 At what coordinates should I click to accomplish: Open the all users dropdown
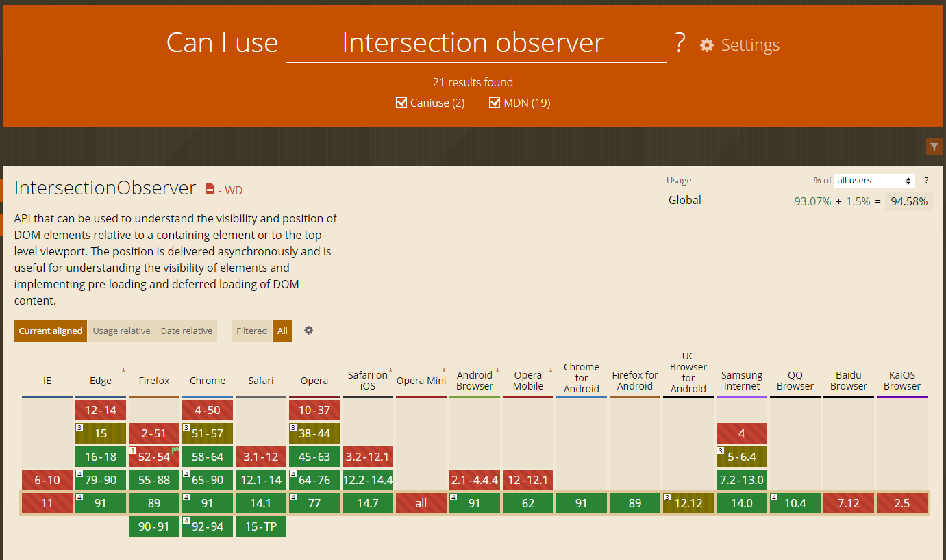tap(875, 181)
